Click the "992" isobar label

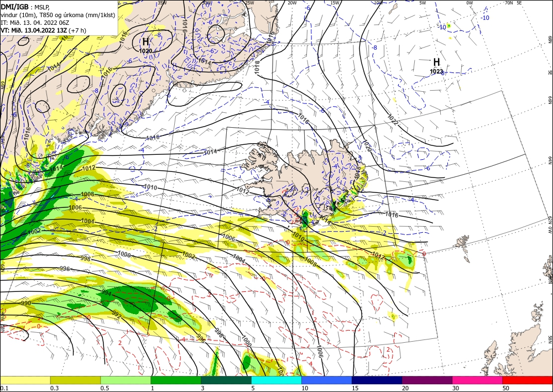(x=116, y=315)
